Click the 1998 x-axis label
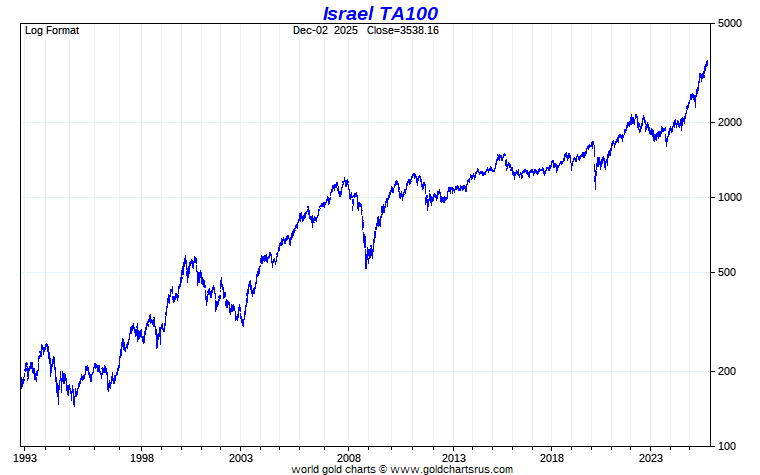 tap(142, 458)
